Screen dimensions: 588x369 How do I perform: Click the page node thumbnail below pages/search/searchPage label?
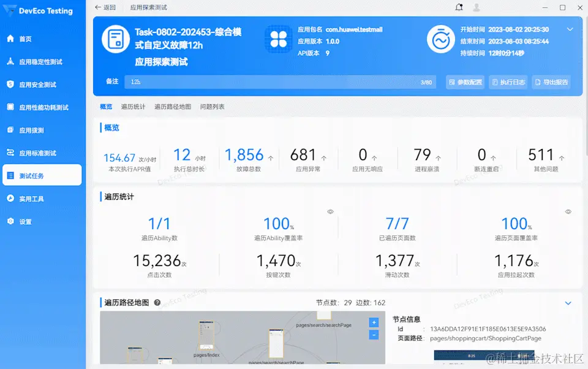tap(276, 343)
